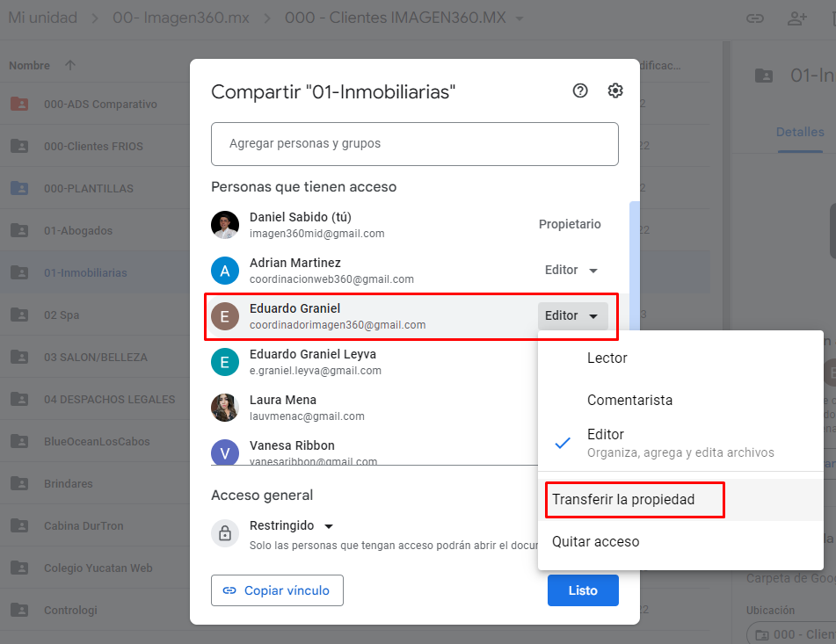
Task: Open share dialog settings gear
Action: 615,90
